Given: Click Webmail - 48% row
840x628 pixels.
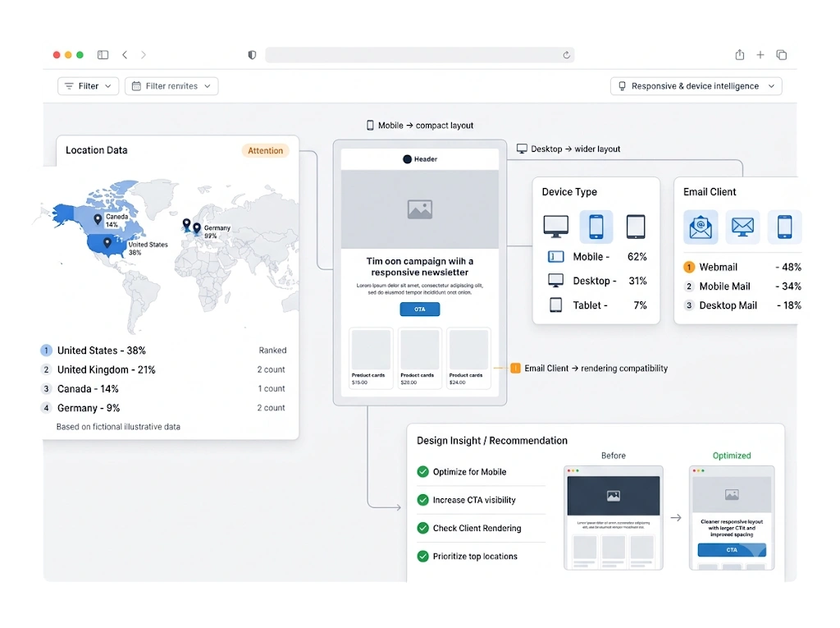Looking at the screenshot, I should [742, 267].
